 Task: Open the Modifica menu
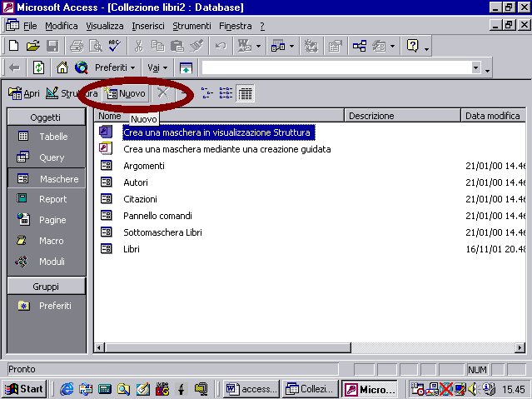(x=62, y=26)
